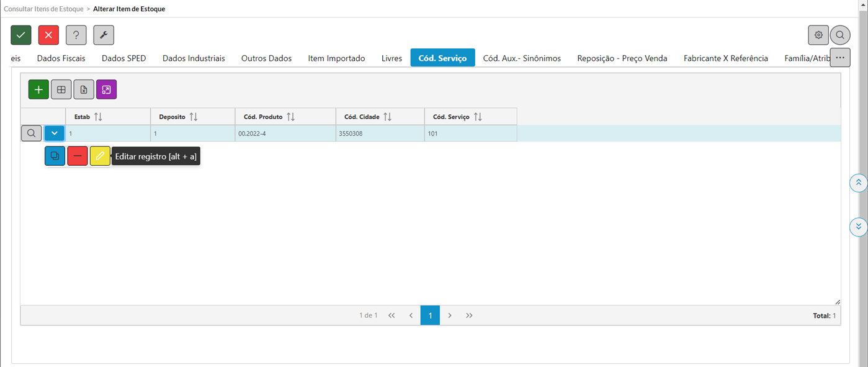Open the Outros Dados tab
Screen dimensions: 868x367
click(266, 58)
